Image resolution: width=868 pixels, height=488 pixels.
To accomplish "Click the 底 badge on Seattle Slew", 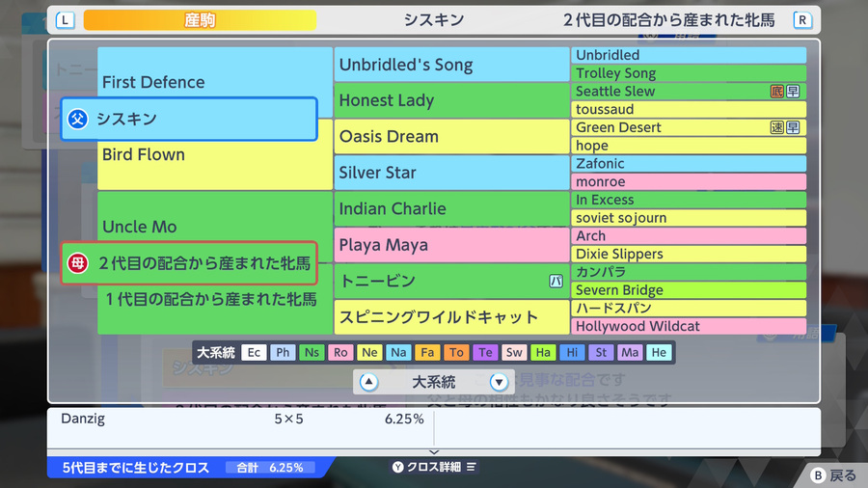I will coord(777,92).
